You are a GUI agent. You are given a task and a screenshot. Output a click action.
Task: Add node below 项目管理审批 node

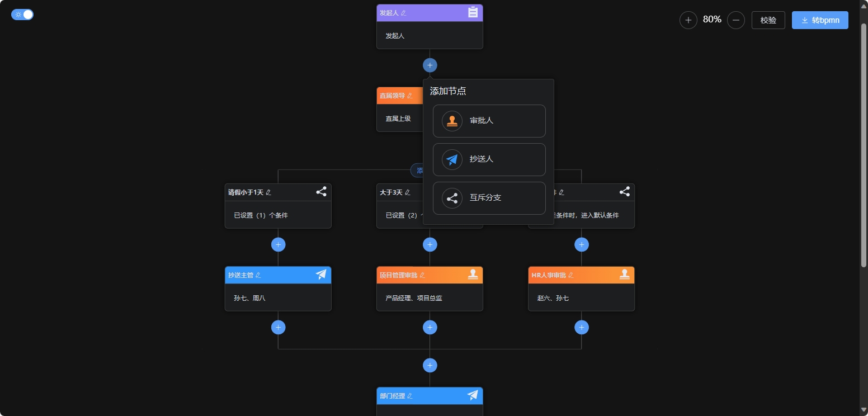pyautogui.click(x=430, y=327)
